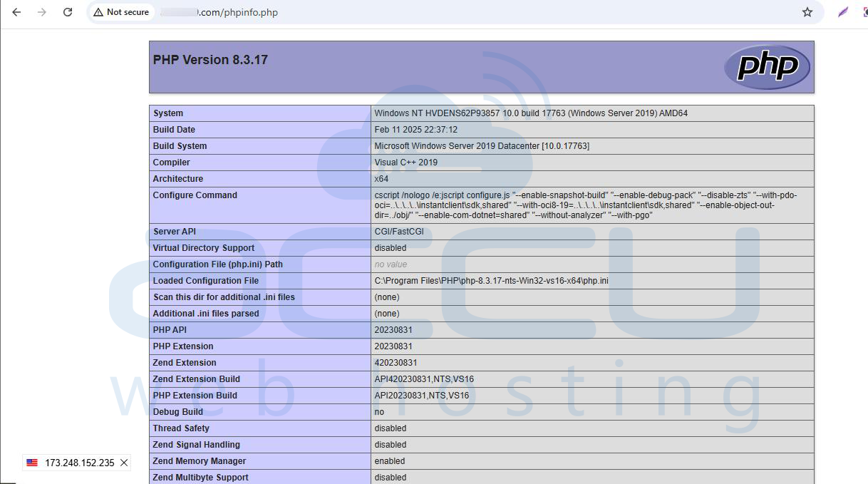This screenshot has height=484, width=868.
Task: Select the PHP Extension label
Action: [x=182, y=346]
